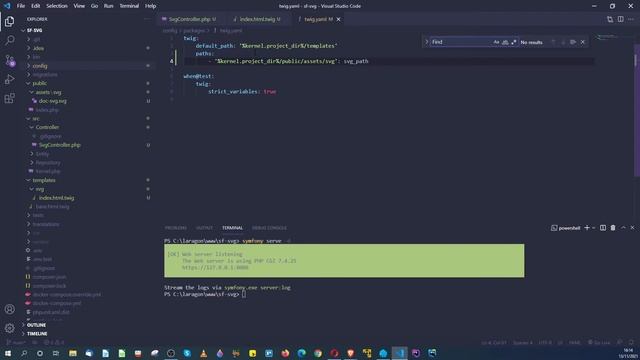Open the Search view in activity bar

(9, 40)
